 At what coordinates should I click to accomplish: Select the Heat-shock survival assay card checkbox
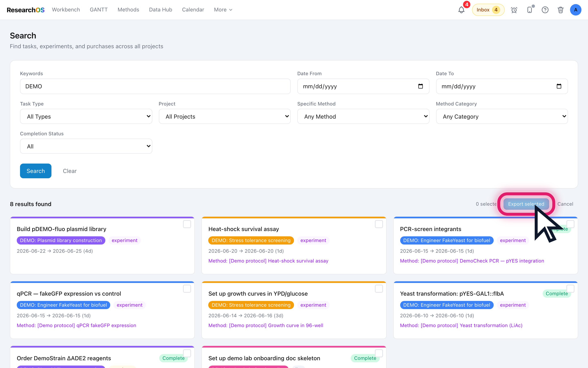379,224
